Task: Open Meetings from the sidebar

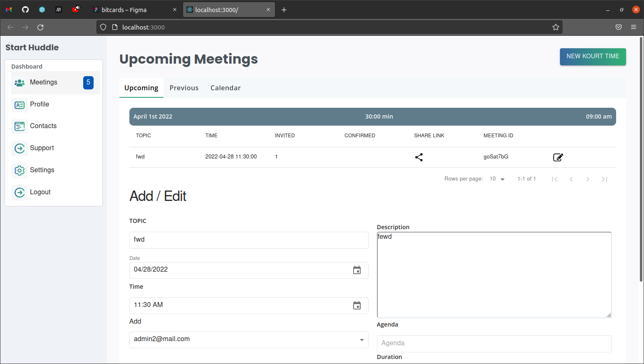Action: pos(44,82)
